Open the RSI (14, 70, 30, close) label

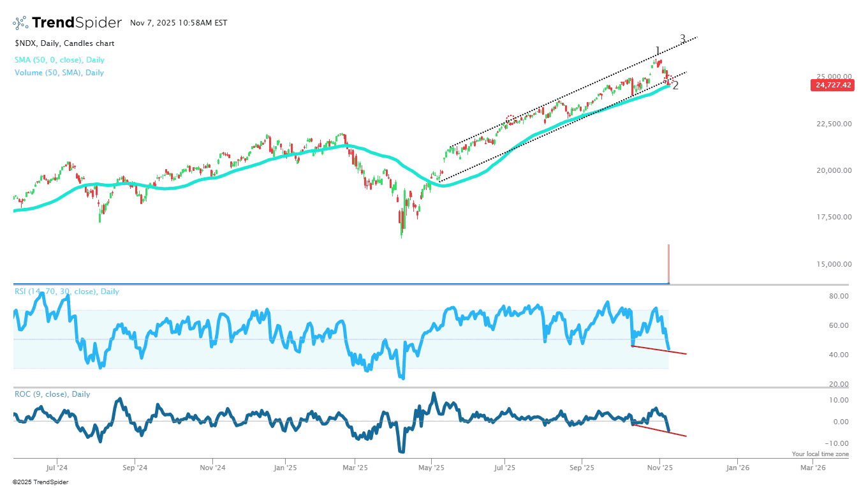67,292
